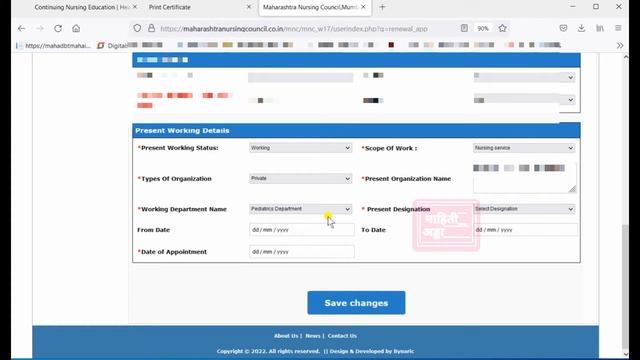Minimize the Firefox window
The height and width of the screenshot is (360, 640).
point(573,7)
